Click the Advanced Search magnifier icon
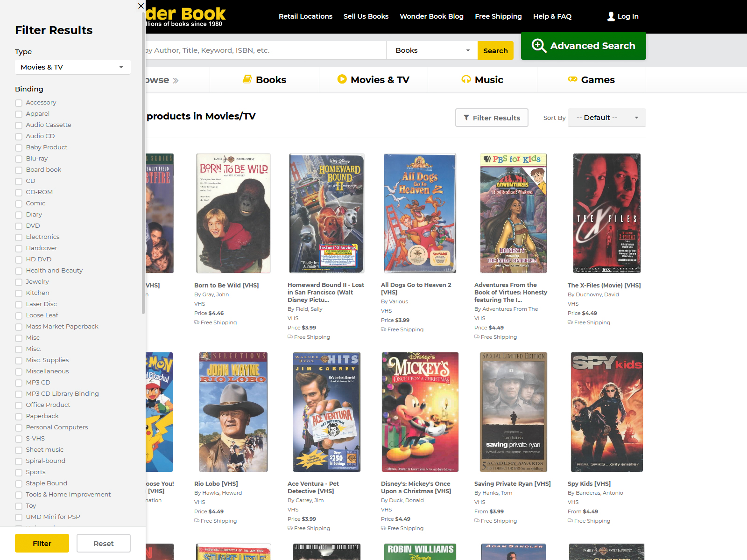747x560 pixels. [539, 45]
